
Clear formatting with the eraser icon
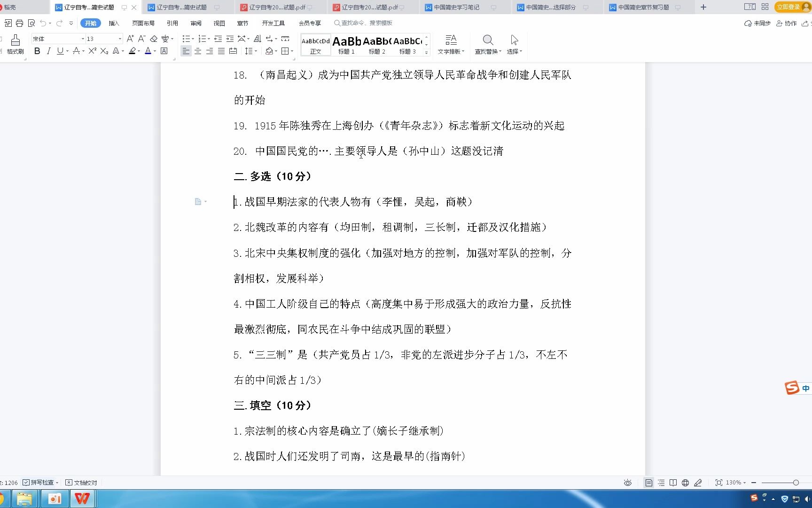point(154,39)
